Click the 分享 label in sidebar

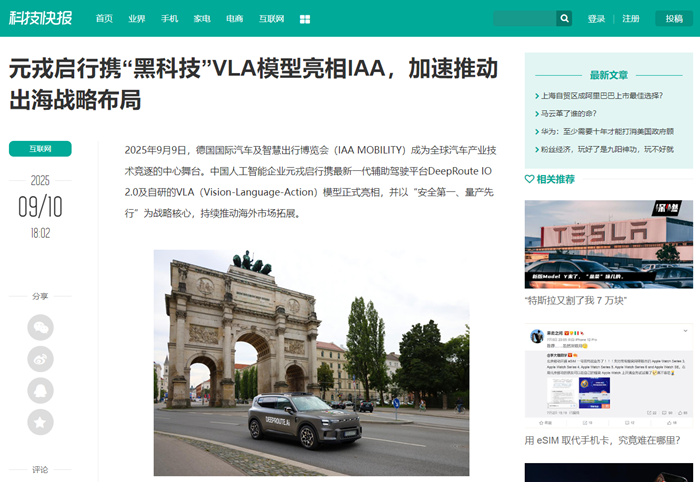pyautogui.click(x=40, y=296)
